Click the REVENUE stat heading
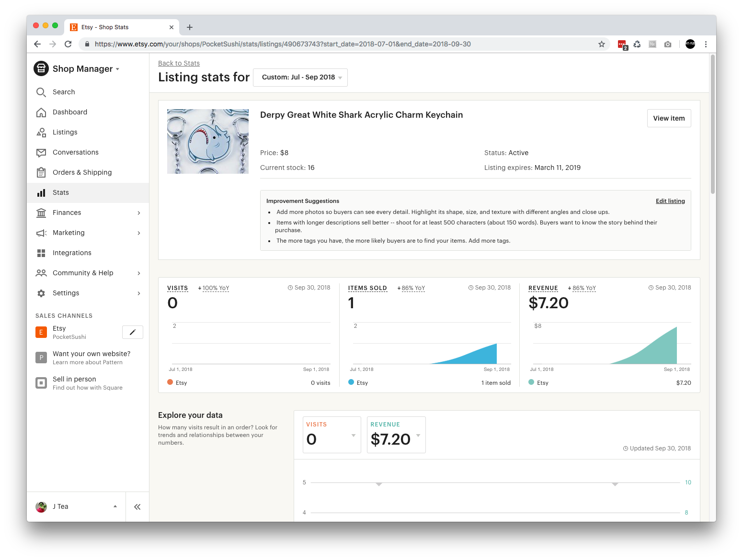743x560 pixels. click(543, 288)
